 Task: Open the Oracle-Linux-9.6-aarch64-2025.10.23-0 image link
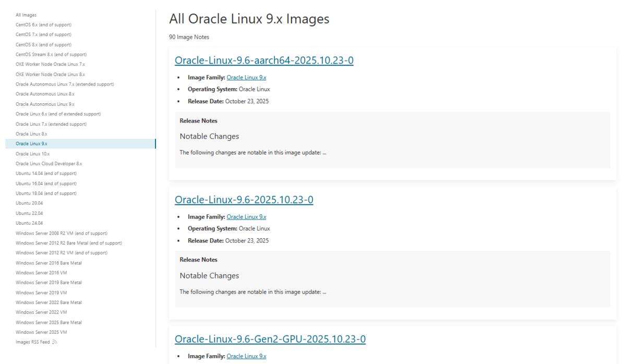tap(264, 60)
